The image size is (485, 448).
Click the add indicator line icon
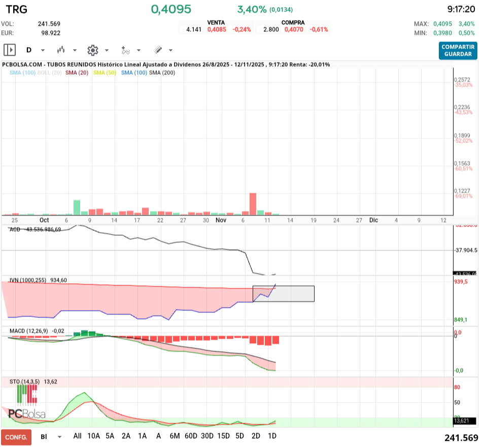tap(126, 50)
